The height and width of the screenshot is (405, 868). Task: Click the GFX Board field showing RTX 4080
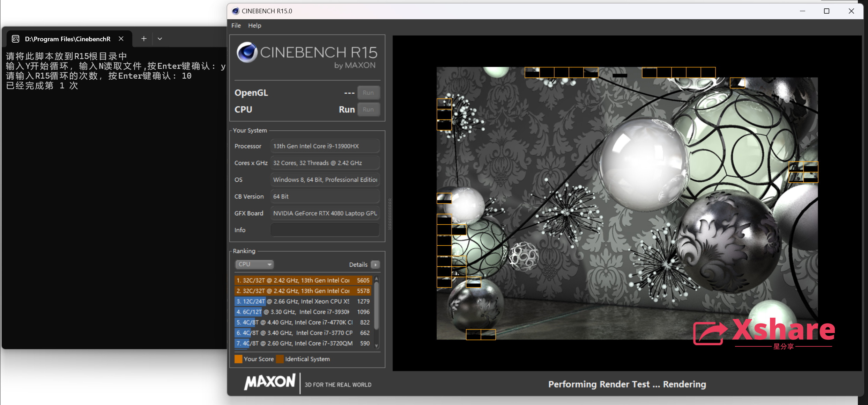click(x=325, y=213)
